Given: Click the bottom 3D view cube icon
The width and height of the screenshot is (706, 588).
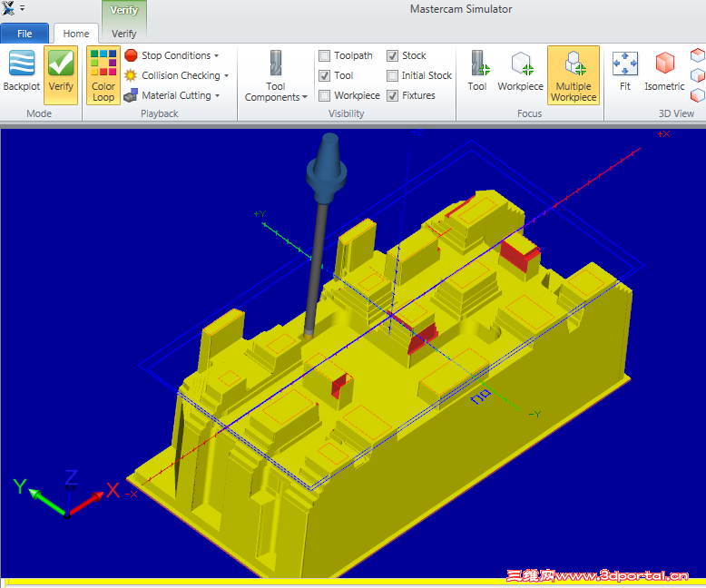Looking at the screenshot, I should tap(698, 95).
